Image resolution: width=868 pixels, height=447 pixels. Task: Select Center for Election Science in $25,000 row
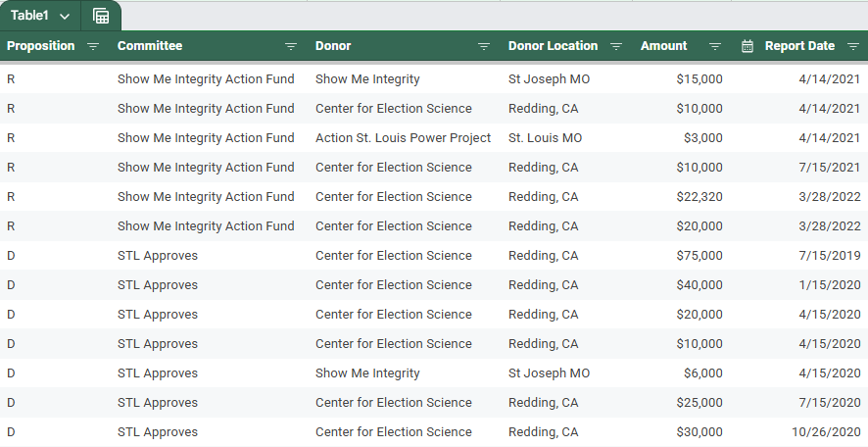point(394,403)
